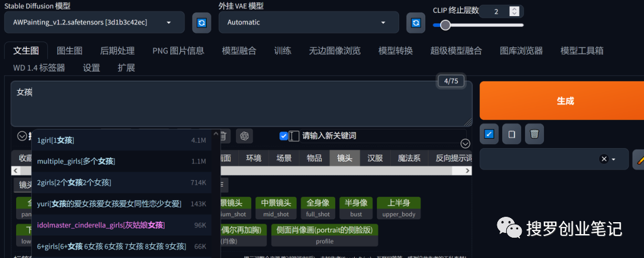Open the PNG 图片信息 tab
Image resolution: width=644 pixels, height=258 pixels.
(178, 51)
